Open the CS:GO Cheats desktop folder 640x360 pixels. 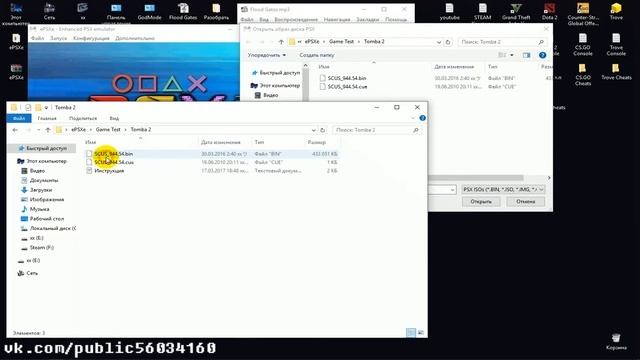pyautogui.click(x=583, y=74)
